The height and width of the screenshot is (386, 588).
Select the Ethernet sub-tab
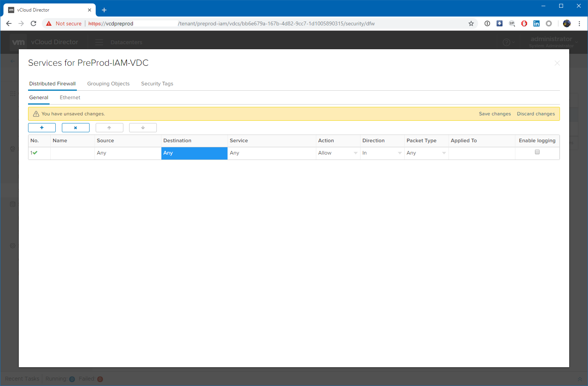point(70,98)
